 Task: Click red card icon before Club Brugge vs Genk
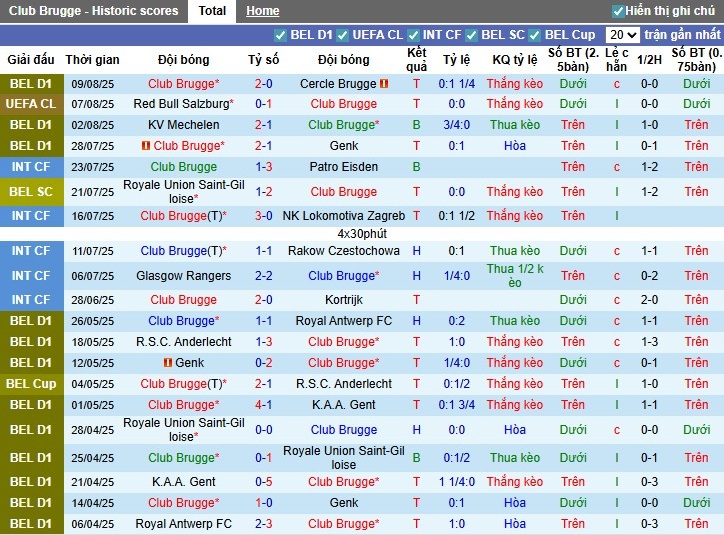[x=146, y=146]
